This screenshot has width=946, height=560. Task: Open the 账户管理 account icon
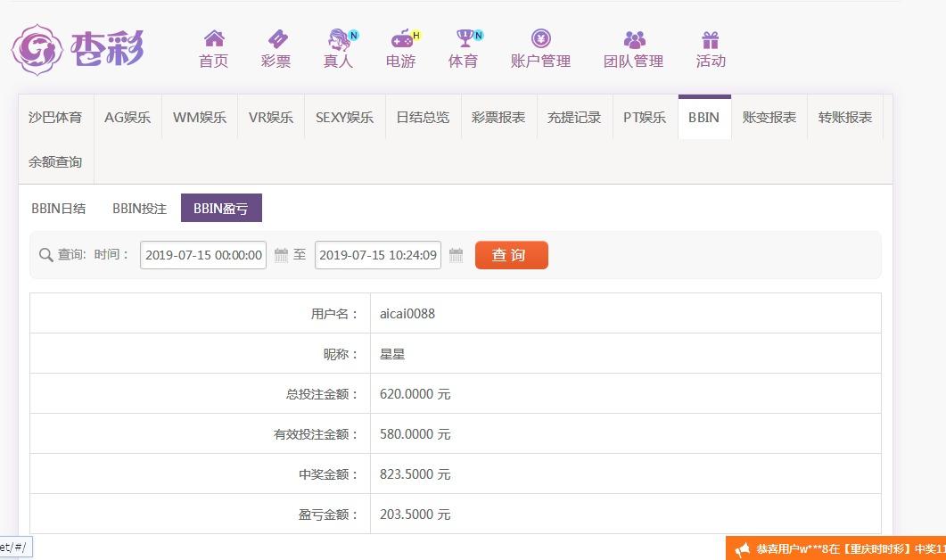tap(540, 38)
